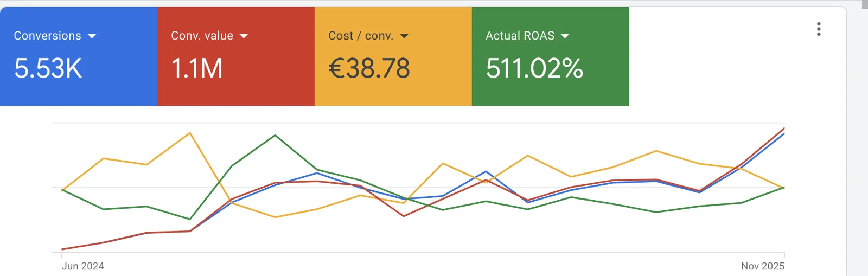Screen dimensions: 868x276
Task: Select the €38.78 cost figure
Action: tap(369, 69)
